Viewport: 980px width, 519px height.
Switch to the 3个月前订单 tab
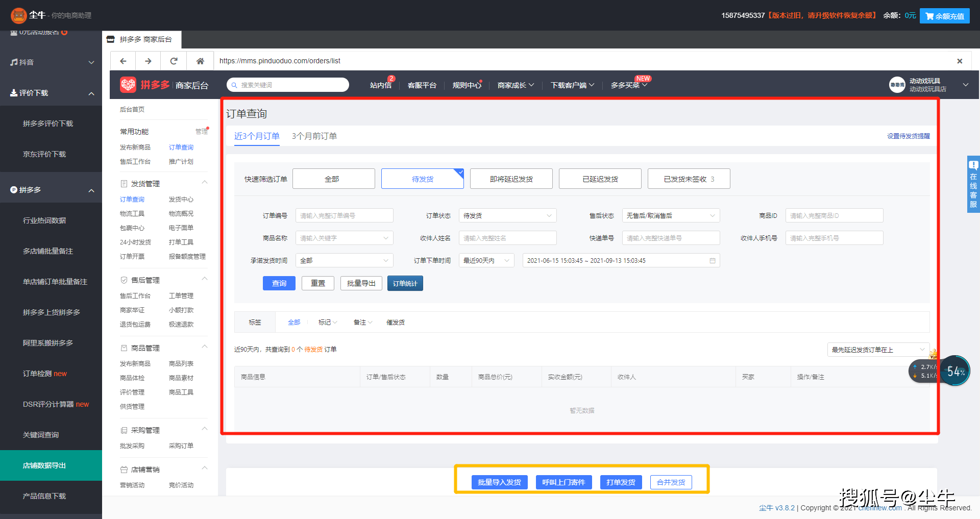[x=314, y=136]
